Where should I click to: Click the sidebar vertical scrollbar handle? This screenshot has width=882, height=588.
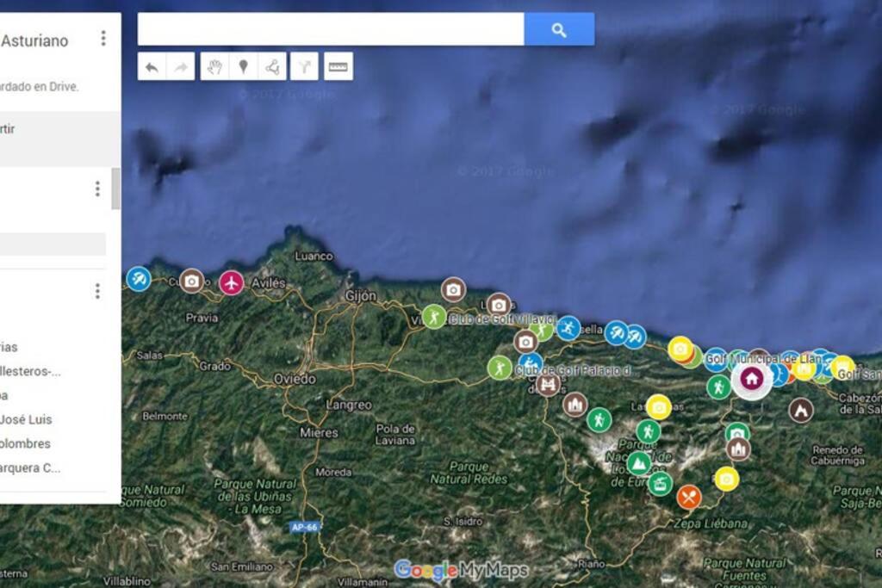coord(116,189)
